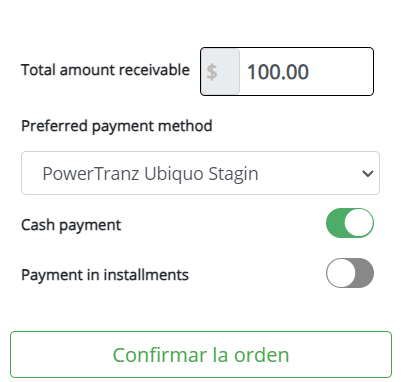Click on the 100.00 amount value
The image size is (408, 382).
pos(278,72)
